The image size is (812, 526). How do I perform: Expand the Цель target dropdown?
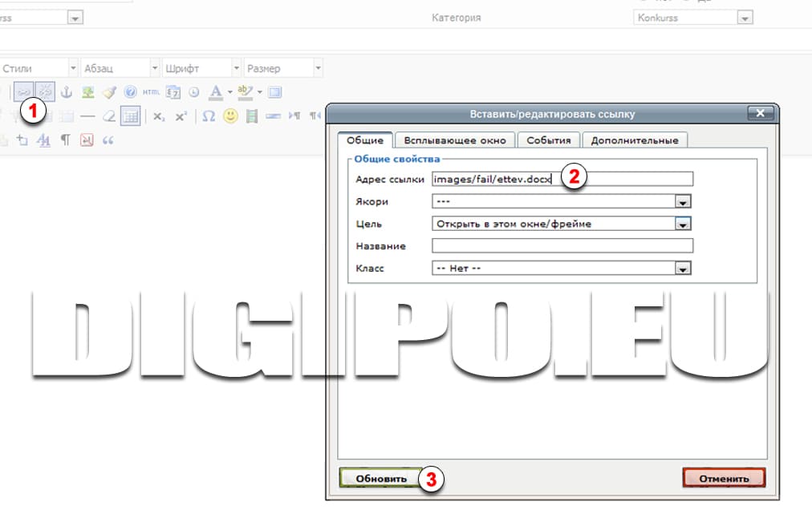tap(683, 225)
